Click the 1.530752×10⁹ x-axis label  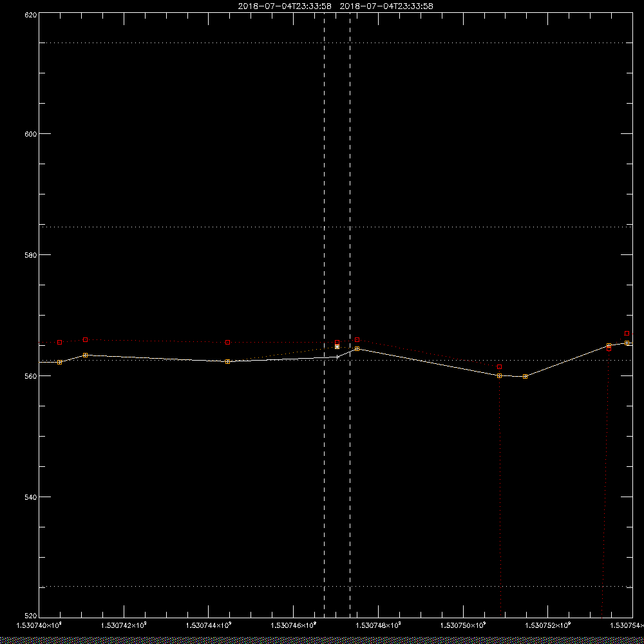[548, 625]
